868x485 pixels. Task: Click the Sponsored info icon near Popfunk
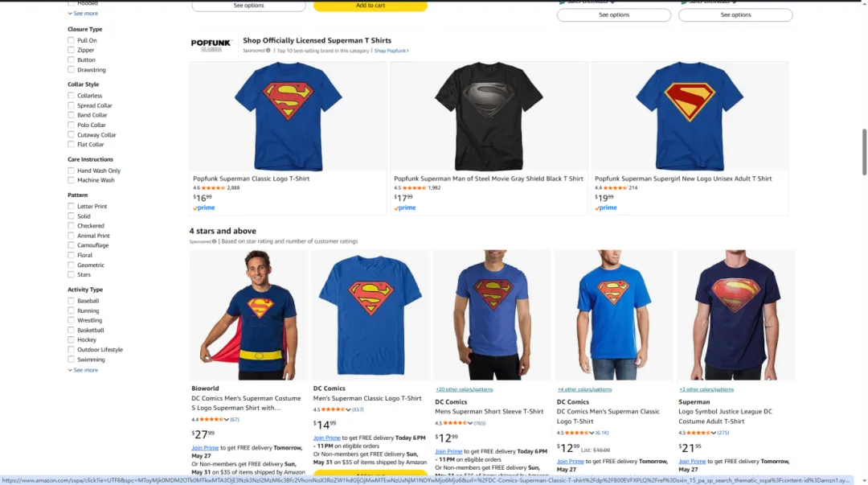click(x=268, y=51)
